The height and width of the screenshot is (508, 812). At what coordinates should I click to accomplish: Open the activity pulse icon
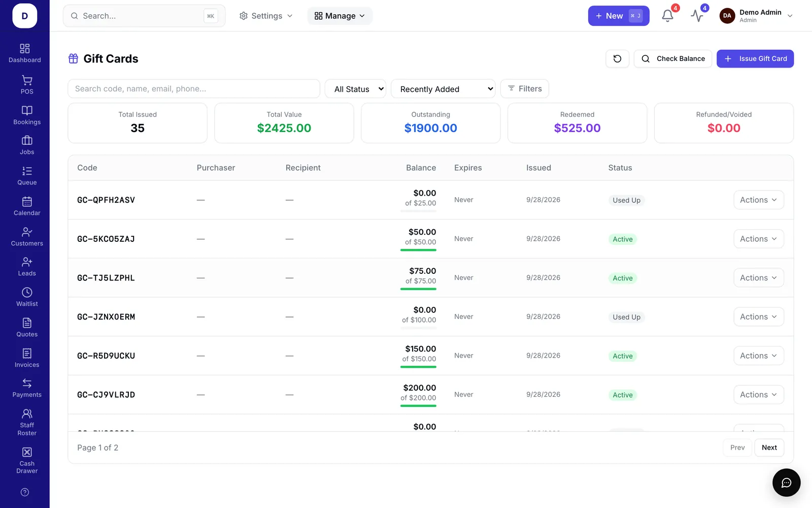pyautogui.click(x=697, y=16)
